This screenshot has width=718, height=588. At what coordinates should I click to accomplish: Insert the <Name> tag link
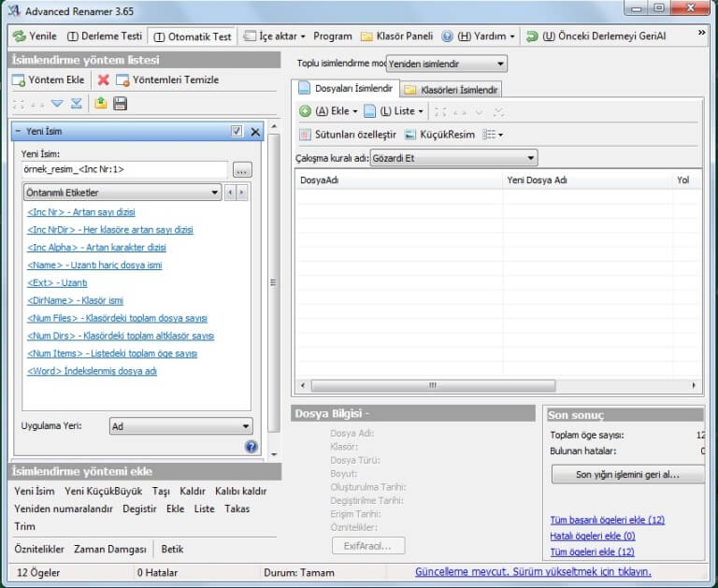(x=94, y=265)
